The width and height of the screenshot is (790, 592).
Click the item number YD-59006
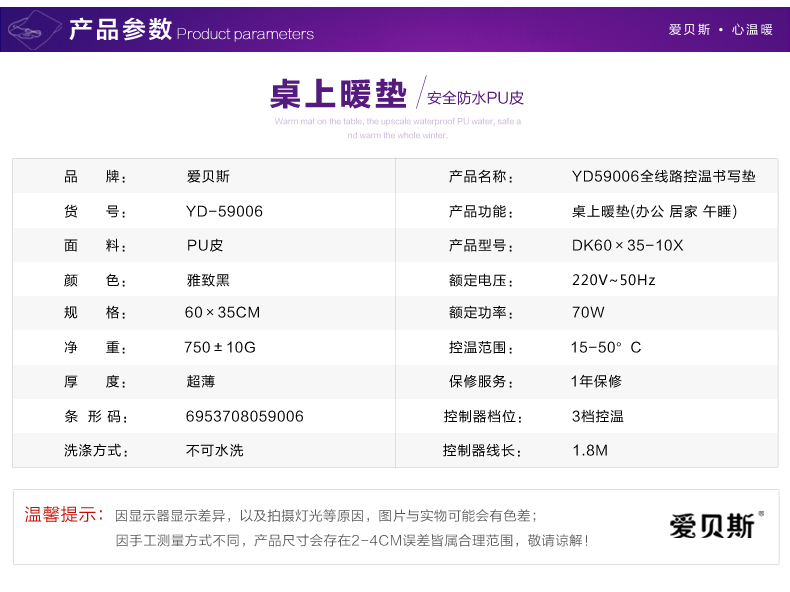[x=224, y=211]
